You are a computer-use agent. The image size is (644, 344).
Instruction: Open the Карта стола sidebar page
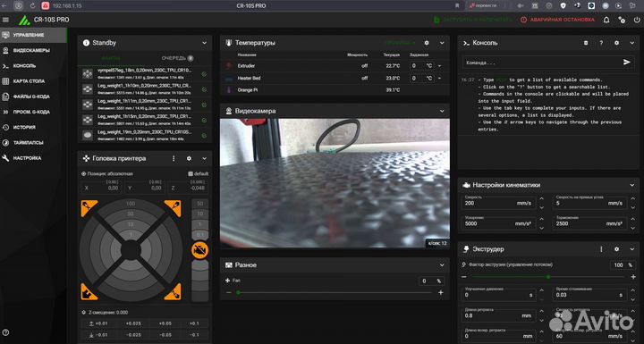[34, 81]
